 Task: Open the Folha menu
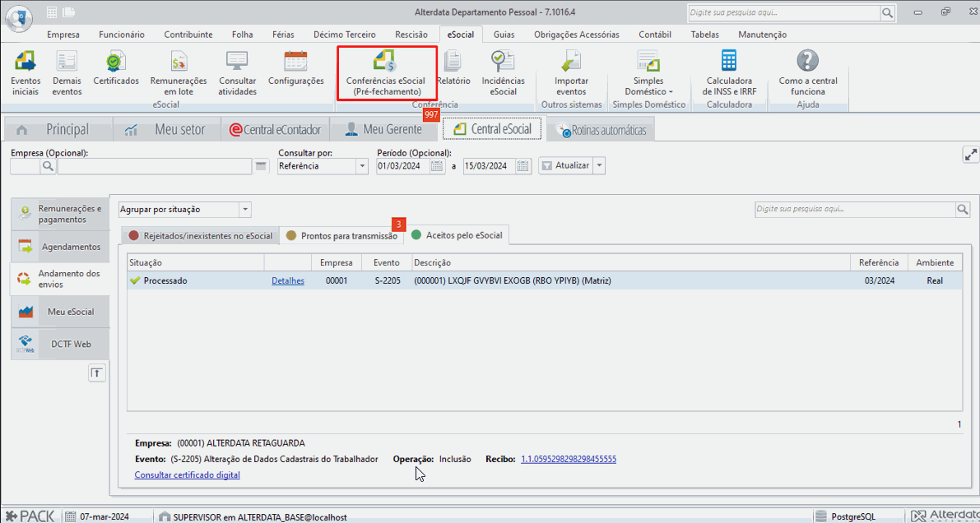click(x=243, y=35)
